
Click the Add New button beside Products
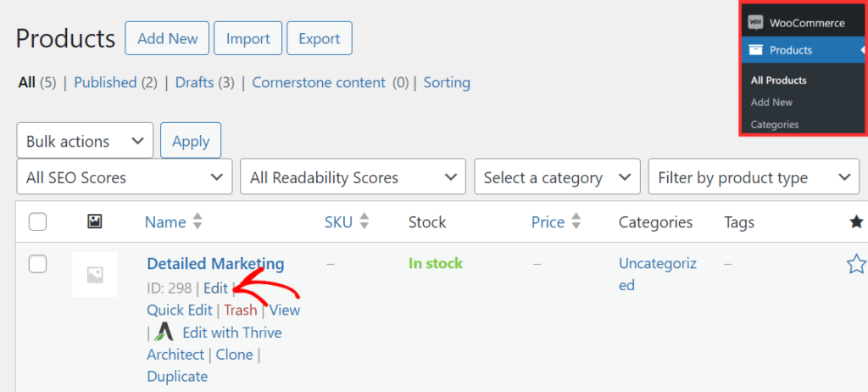click(x=167, y=39)
